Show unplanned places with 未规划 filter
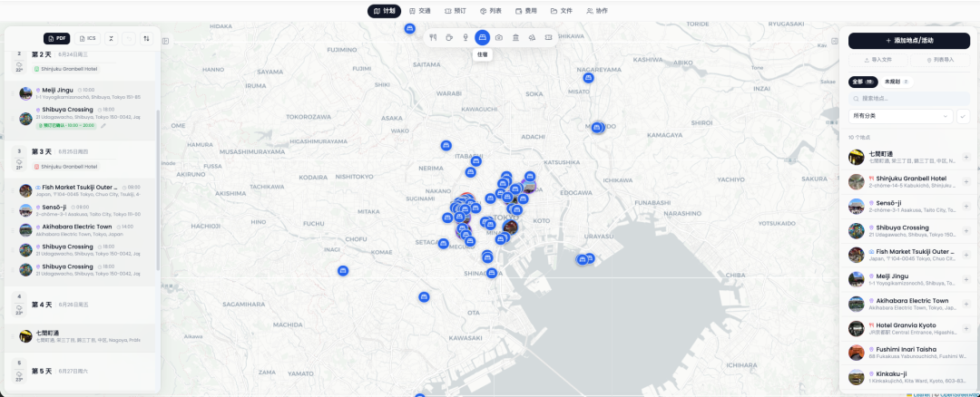The width and height of the screenshot is (980, 397). click(x=896, y=82)
